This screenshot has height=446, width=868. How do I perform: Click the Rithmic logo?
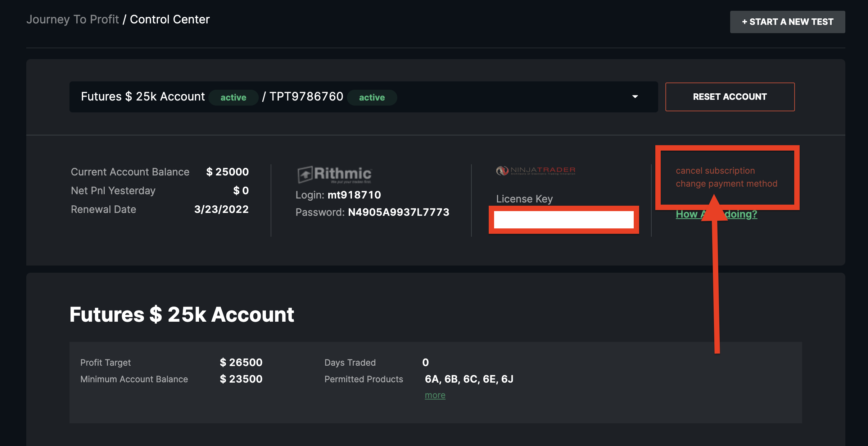pyautogui.click(x=334, y=175)
